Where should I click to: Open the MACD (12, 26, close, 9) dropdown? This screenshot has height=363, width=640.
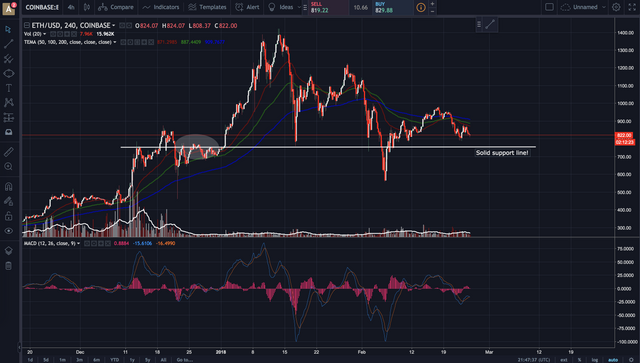78,243
